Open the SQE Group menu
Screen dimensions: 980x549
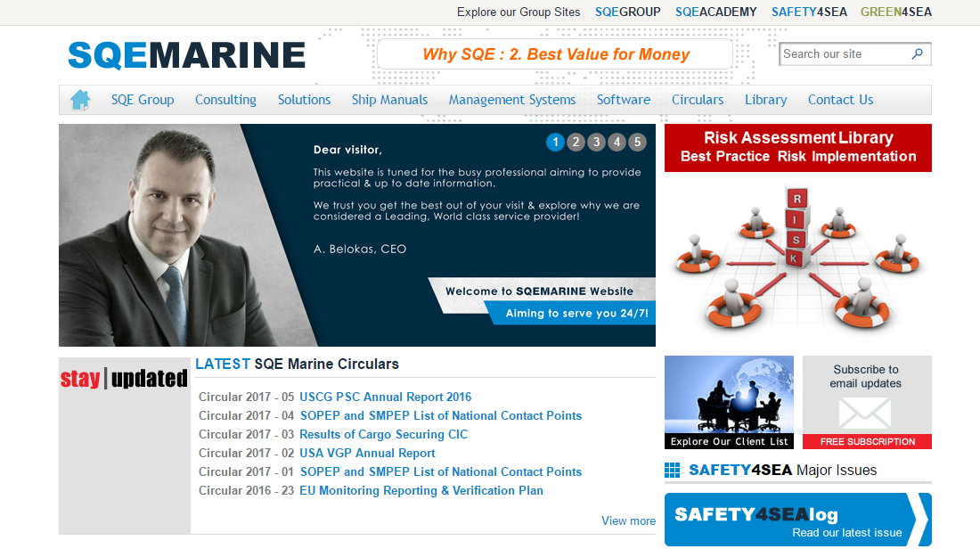click(143, 100)
